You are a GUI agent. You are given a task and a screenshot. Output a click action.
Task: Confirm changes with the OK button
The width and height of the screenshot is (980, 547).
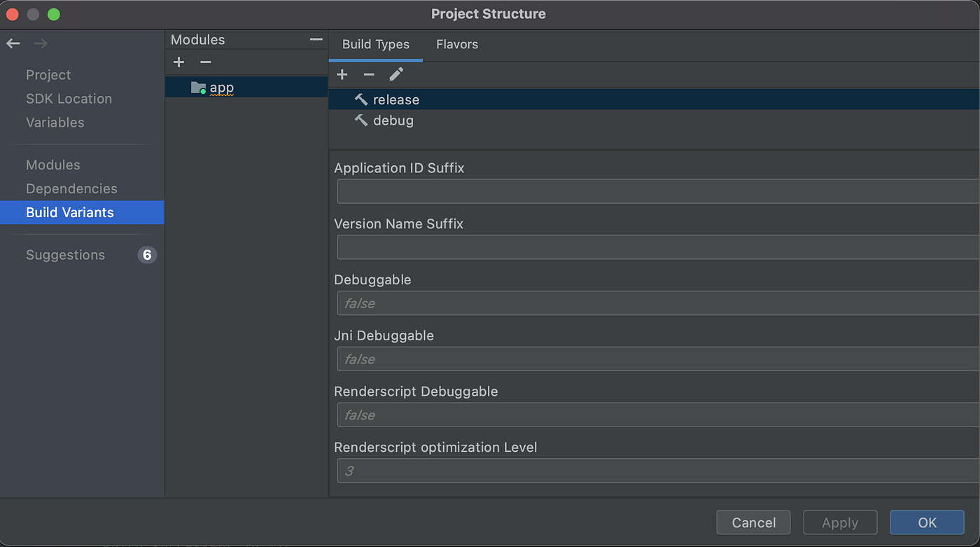(x=927, y=522)
